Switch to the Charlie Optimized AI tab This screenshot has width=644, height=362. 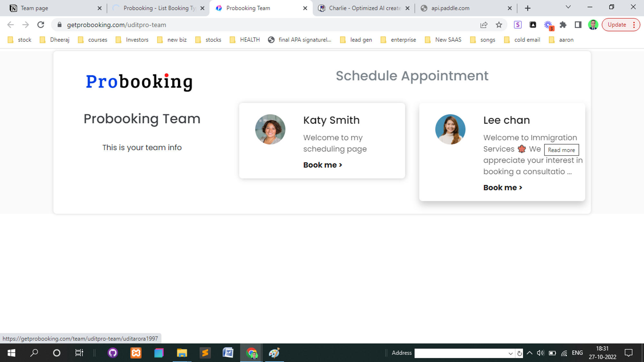[x=364, y=8]
